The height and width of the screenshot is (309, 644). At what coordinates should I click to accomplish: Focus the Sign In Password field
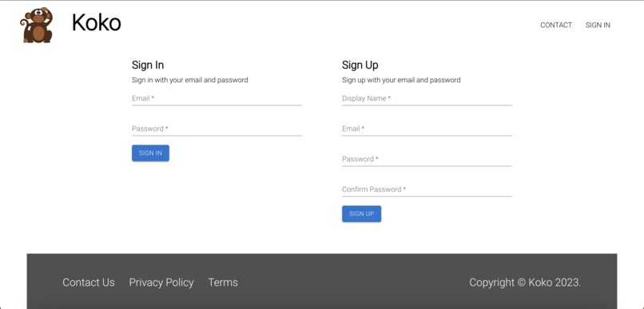tap(217, 129)
